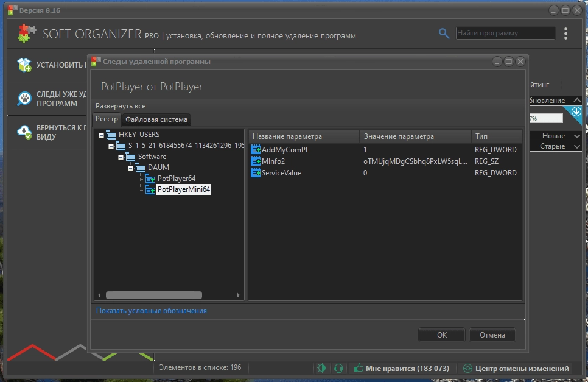Image resolution: width=588 pixels, height=382 pixels.
Task: Expand the Новые dropdown arrow
Action: (x=577, y=136)
